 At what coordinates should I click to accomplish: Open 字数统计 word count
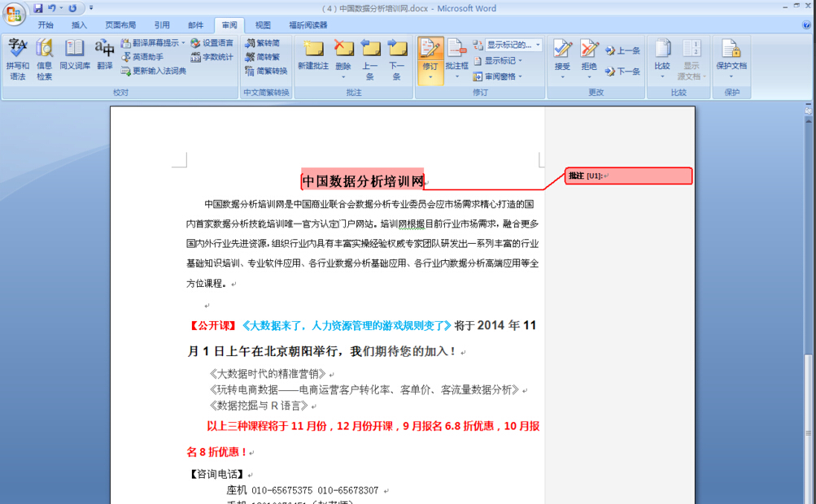pyautogui.click(x=212, y=57)
